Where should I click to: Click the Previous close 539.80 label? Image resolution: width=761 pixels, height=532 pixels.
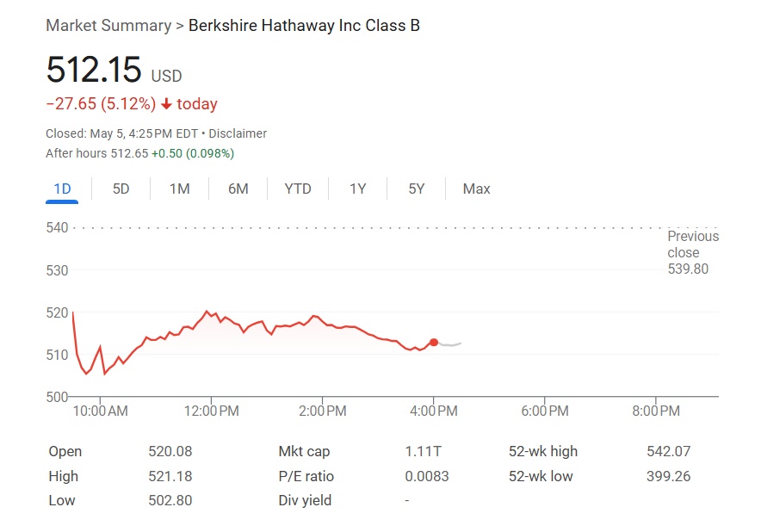pos(692,252)
